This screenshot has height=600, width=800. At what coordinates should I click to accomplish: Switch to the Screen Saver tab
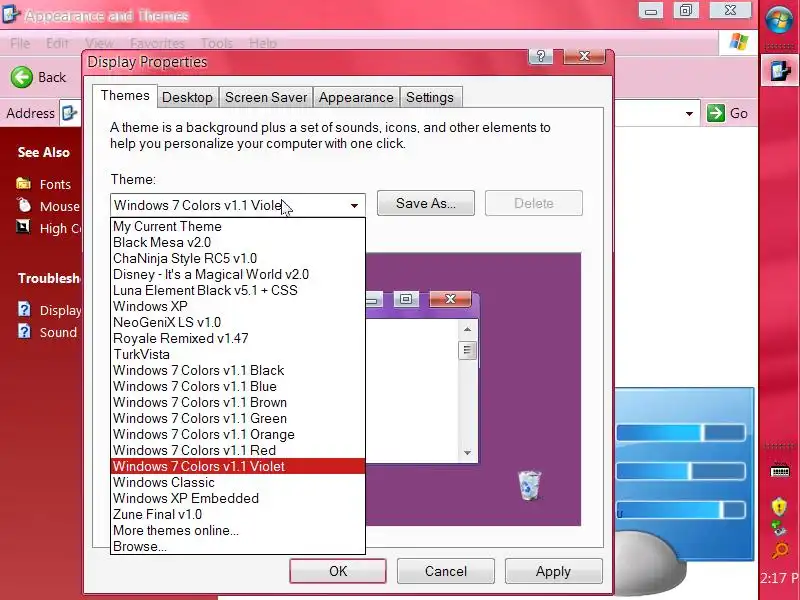[x=266, y=97]
